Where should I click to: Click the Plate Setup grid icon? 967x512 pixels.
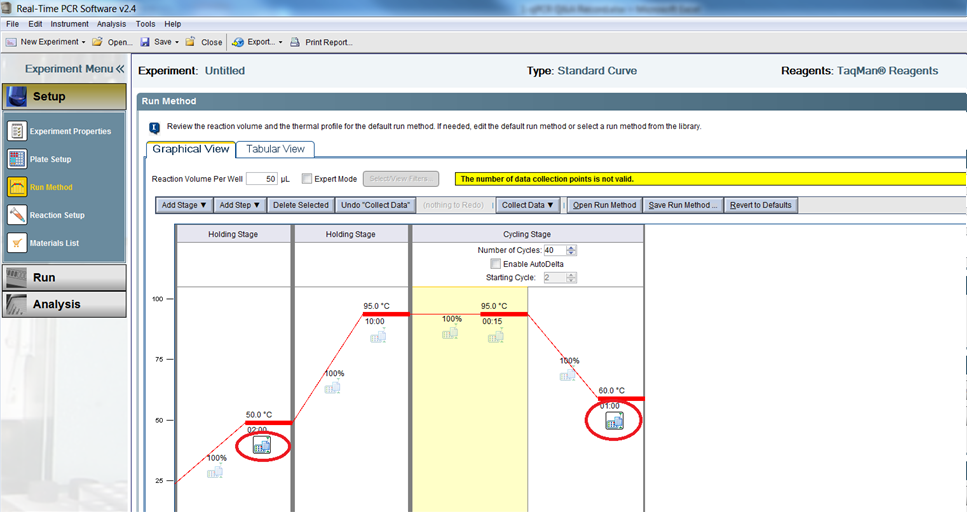click(x=17, y=159)
